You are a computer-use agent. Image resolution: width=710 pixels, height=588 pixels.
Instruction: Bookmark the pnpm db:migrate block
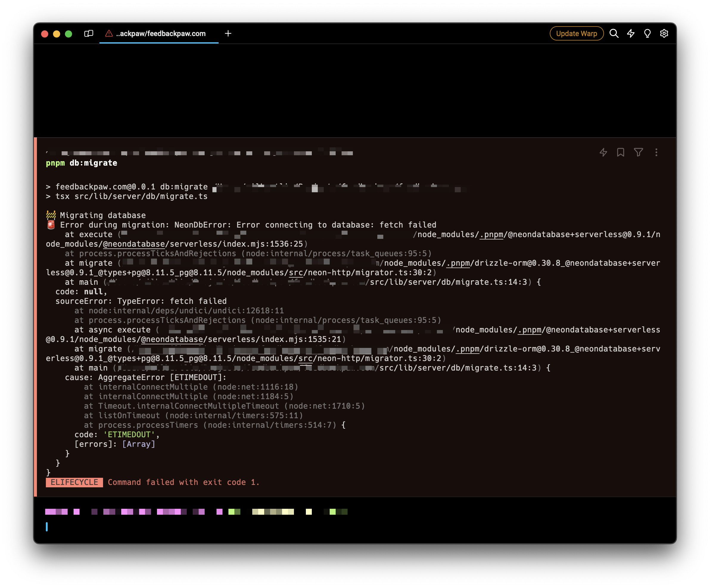pos(620,153)
